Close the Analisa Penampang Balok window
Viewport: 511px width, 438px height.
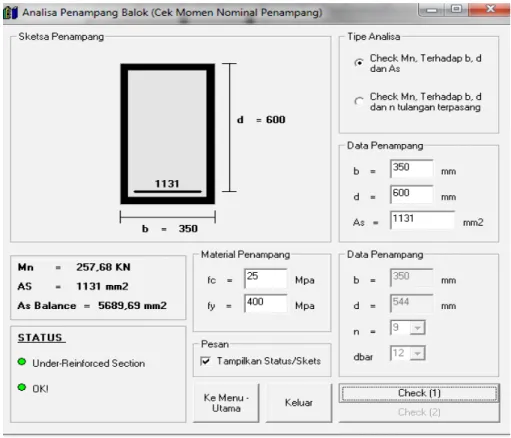coord(489,10)
